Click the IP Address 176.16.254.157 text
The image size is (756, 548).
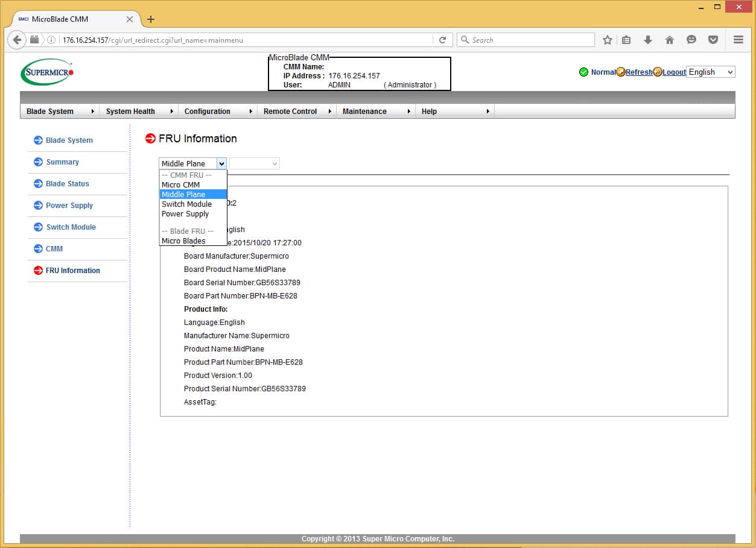(354, 76)
